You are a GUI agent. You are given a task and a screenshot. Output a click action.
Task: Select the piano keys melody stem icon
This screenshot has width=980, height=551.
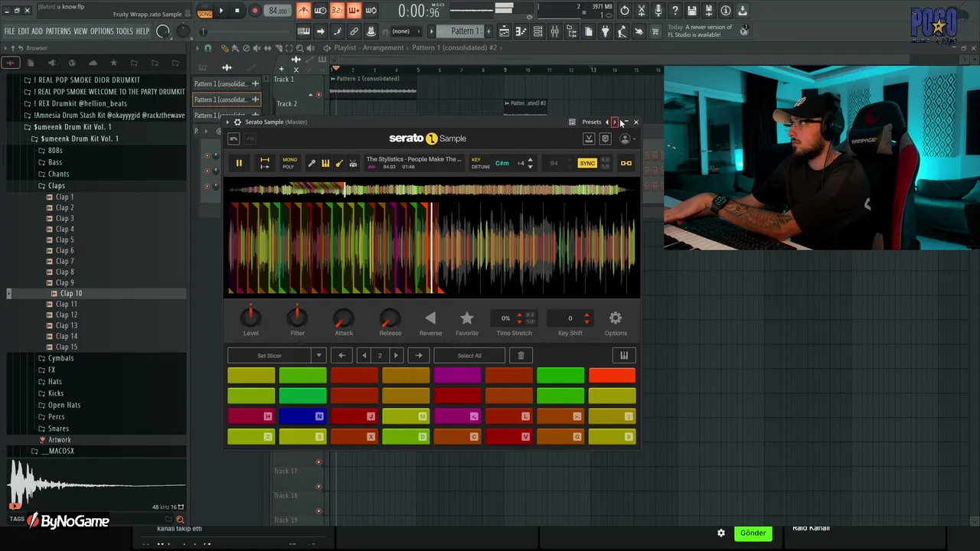[325, 163]
